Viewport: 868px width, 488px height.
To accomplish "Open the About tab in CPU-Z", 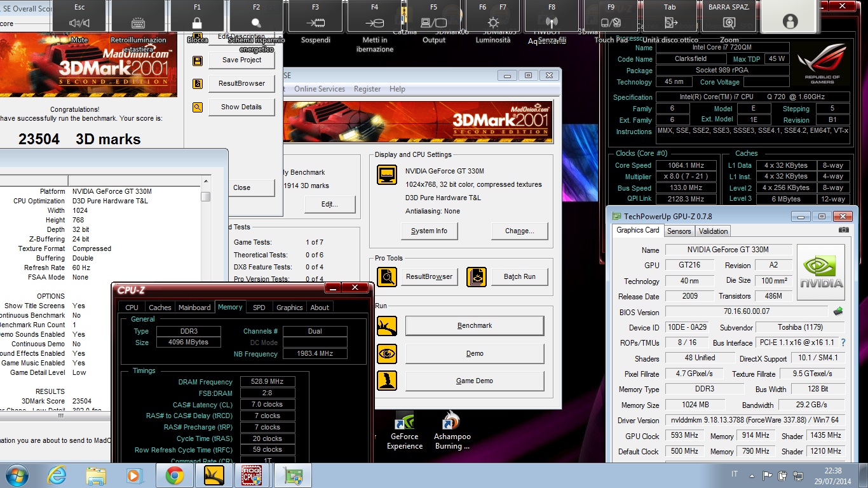I will click(320, 307).
